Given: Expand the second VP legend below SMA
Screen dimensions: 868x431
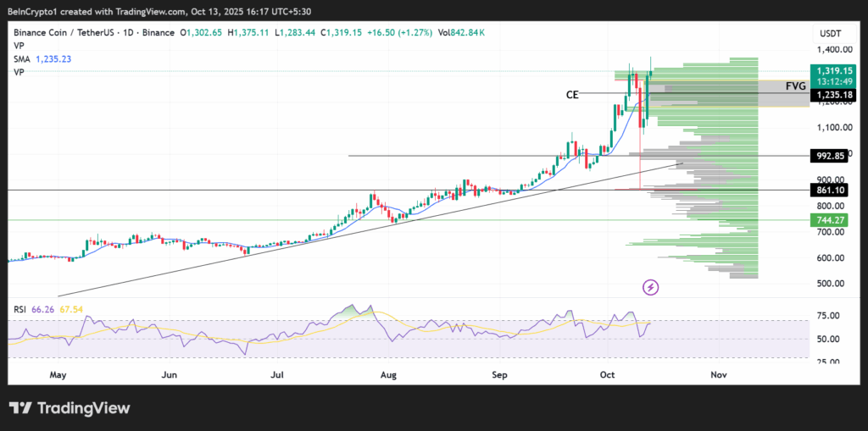Looking at the screenshot, I should [x=19, y=73].
